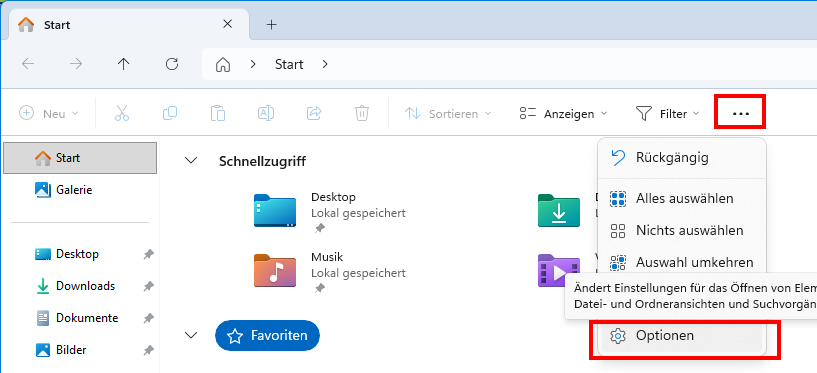Select Start in the navigation pane

coord(80,158)
